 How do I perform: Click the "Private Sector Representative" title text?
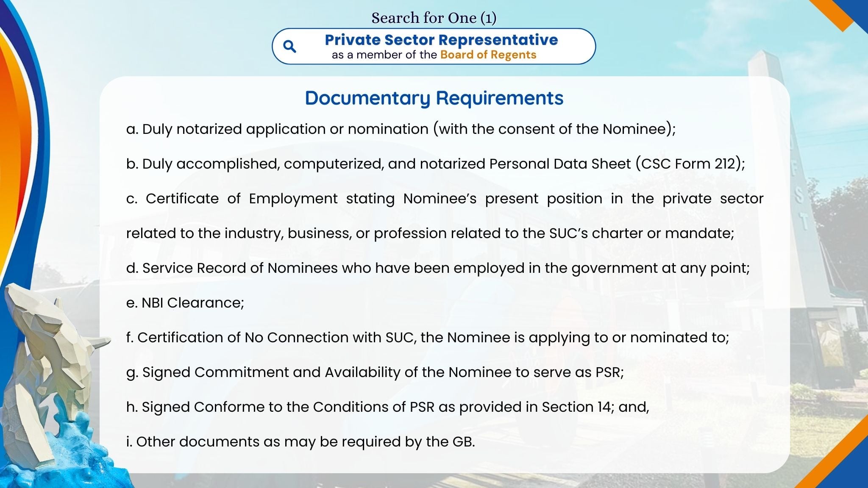[x=441, y=40]
